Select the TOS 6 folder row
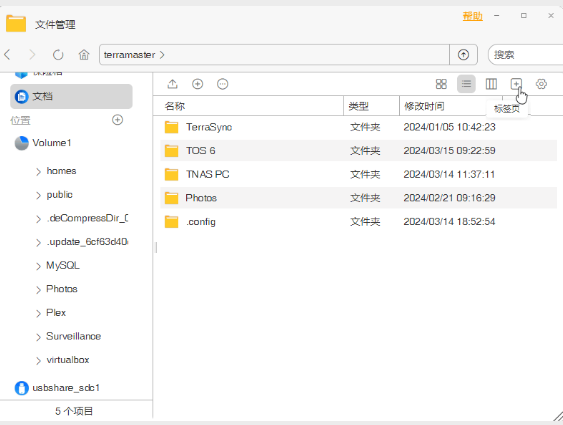 [358, 150]
